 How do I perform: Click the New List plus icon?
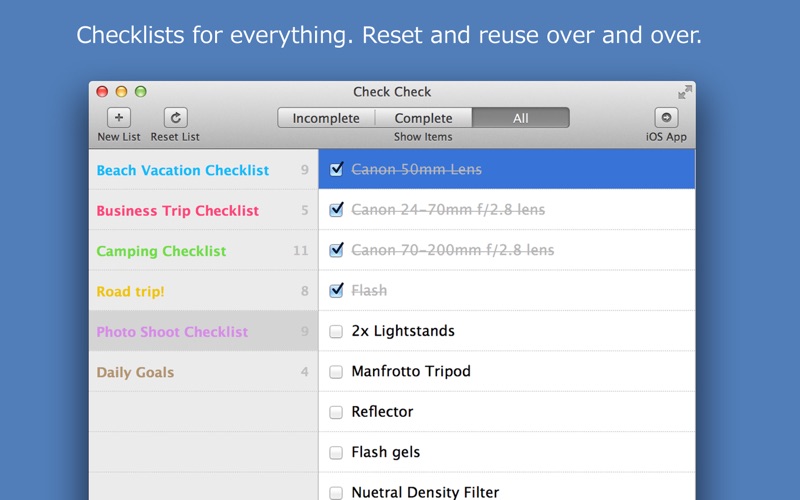[x=119, y=118]
